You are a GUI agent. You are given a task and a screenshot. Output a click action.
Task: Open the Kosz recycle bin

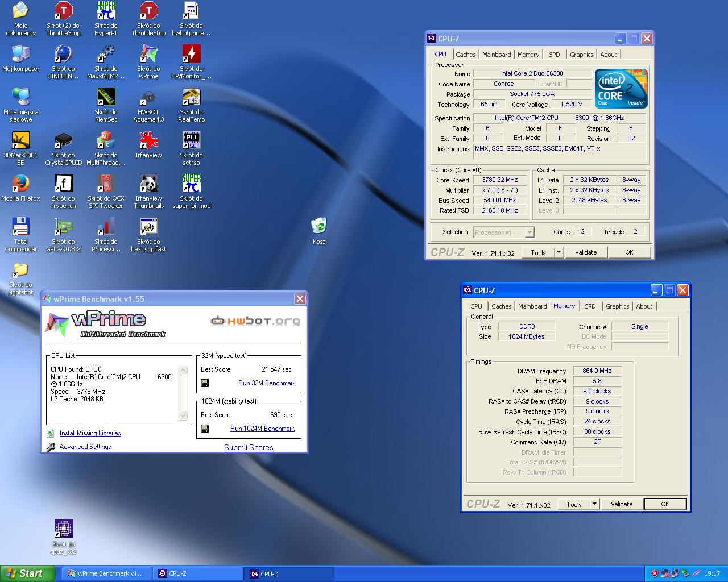click(319, 226)
